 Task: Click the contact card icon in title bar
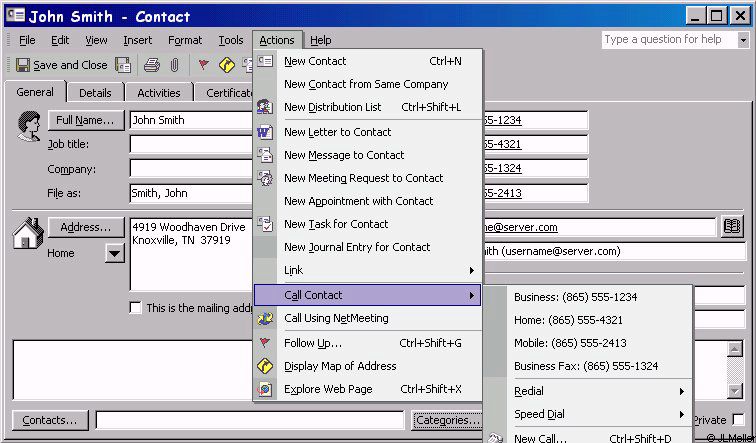(15, 15)
